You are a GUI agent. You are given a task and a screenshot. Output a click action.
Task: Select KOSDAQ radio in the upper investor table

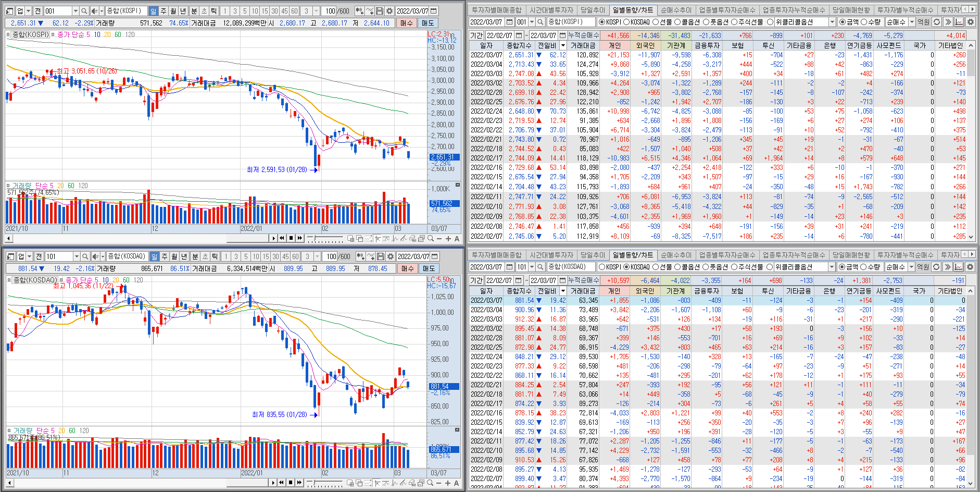tap(627, 22)
